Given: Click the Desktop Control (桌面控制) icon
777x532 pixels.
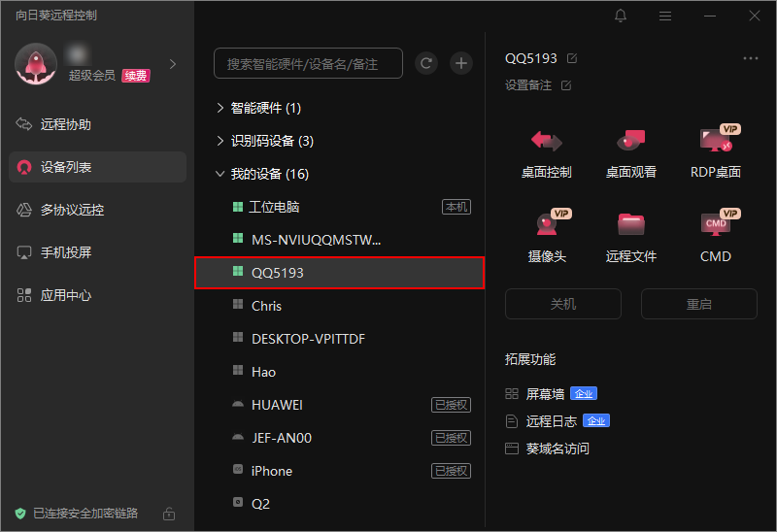Looking at the screenshot, I should coord(546,142).
